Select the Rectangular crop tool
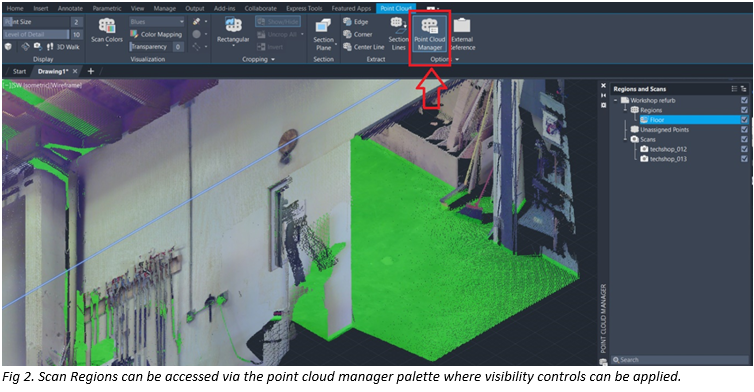 tap(233, 31)
